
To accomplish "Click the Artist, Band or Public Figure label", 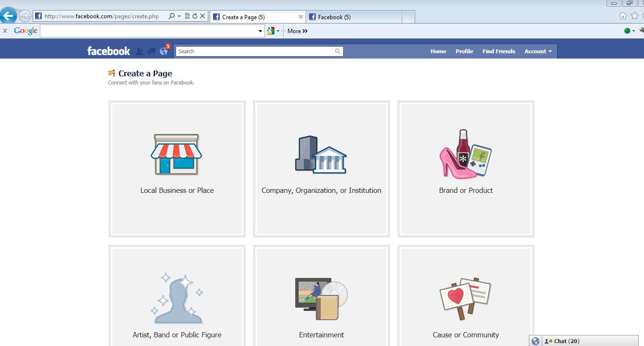I will pos(177,335).
